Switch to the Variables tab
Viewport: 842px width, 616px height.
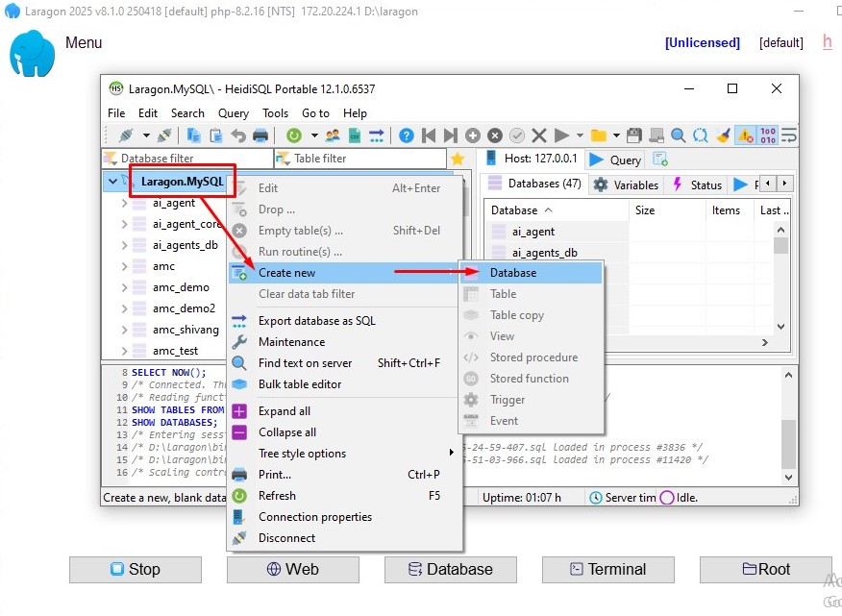pos(626,185)
